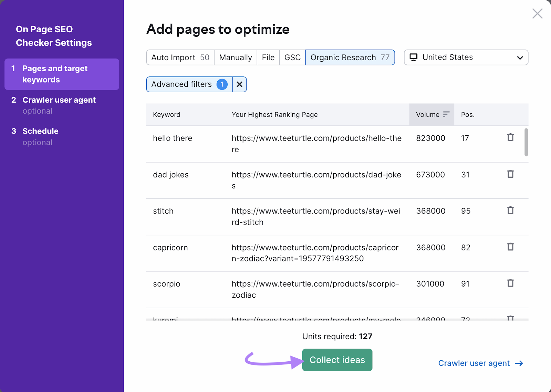This screenshot has height=392, width=551.
Task: Clear advanced filters with the X icon
Action: [x=240, y=84]
